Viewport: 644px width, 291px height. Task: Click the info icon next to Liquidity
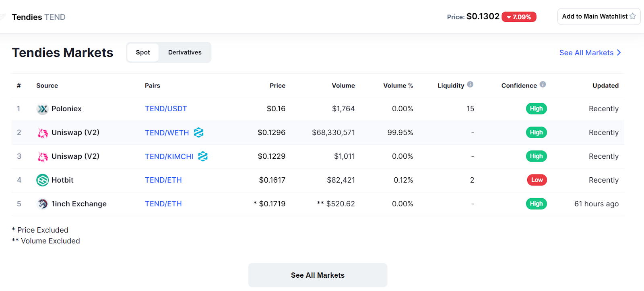point(470,85)
